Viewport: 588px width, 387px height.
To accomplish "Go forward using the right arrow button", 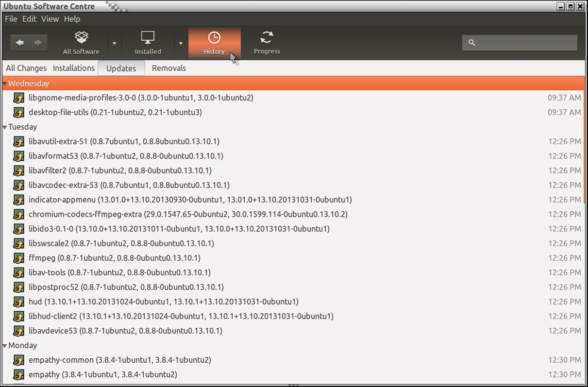I will coord(38,43).
